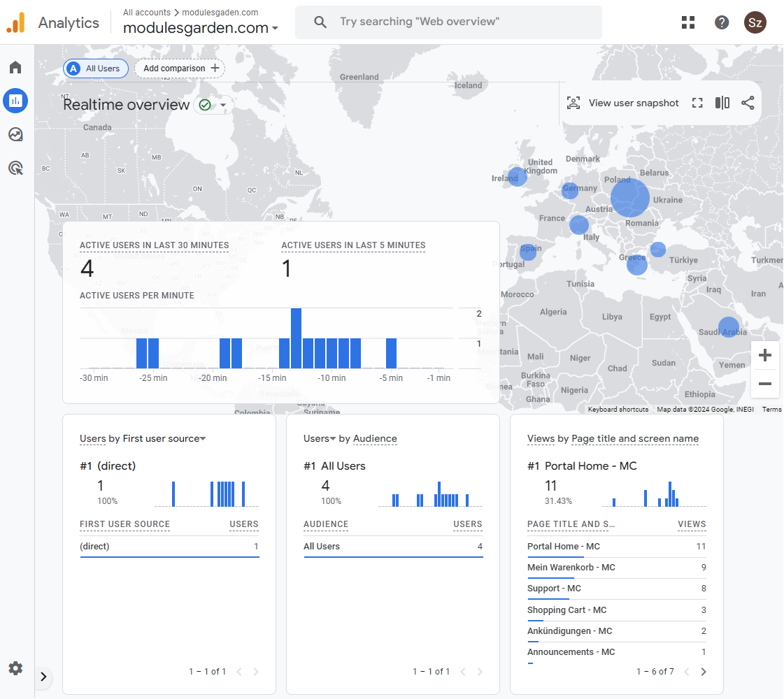Select the Announcements - MC row
The image size is (784, 699).
tap(617, 652)
